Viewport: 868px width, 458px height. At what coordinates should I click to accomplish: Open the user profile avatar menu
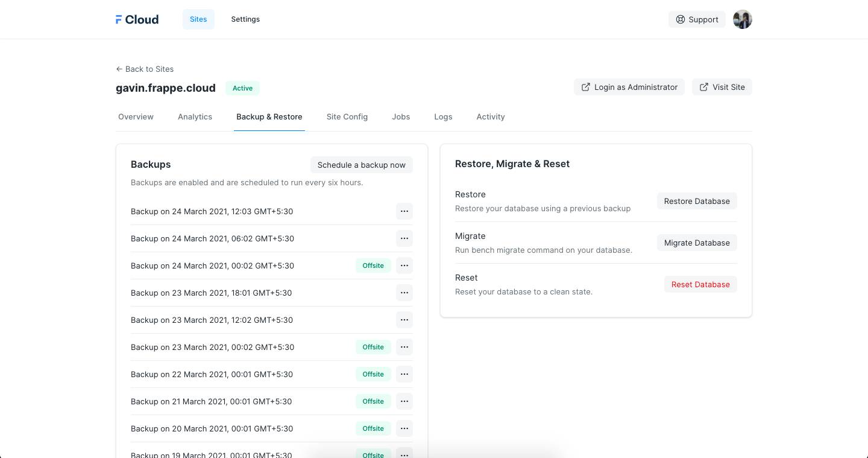click(742, 19)
